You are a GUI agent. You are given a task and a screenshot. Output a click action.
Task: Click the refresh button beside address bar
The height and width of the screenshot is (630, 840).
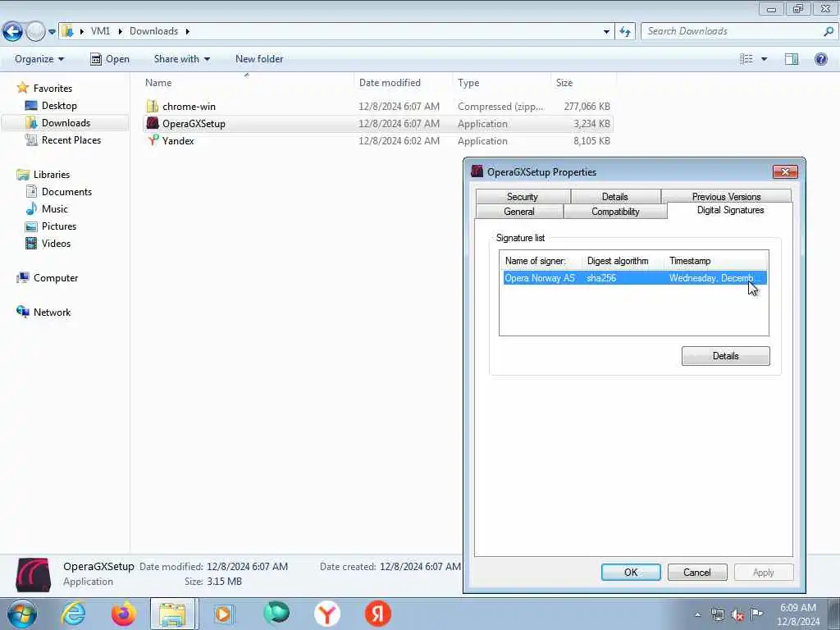pos(624,32)
